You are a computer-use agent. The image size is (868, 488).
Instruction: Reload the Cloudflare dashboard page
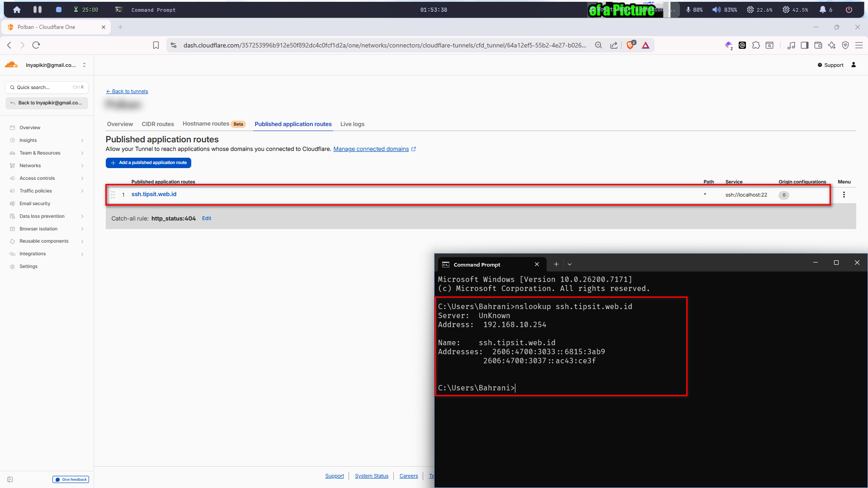[x=36, y=45]
